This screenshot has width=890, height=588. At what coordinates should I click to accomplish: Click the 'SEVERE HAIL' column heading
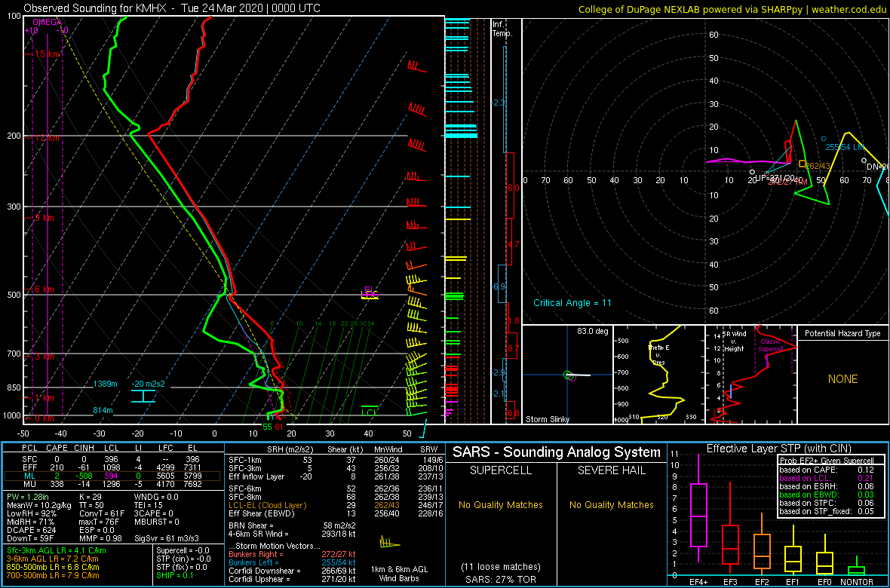tap(611, 470)
